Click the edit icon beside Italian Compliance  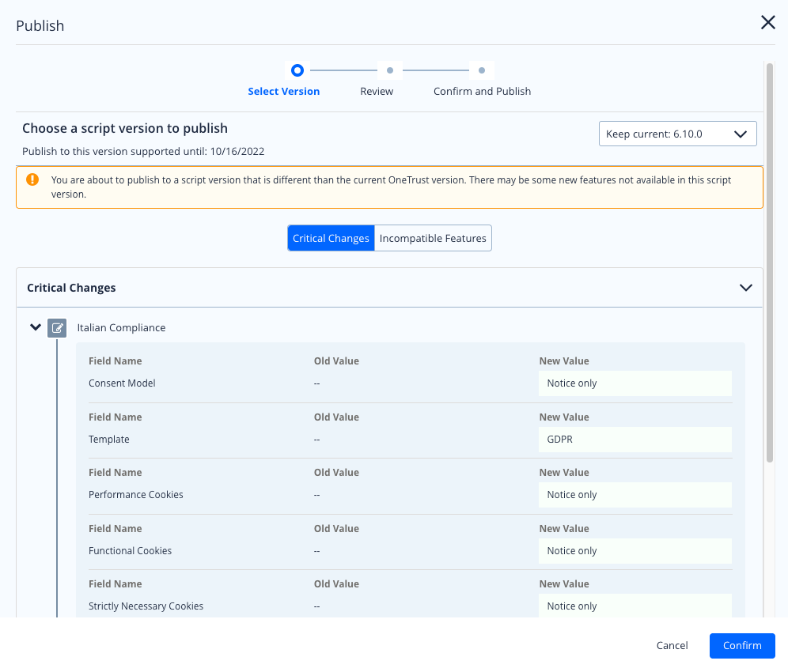[56, 327]
